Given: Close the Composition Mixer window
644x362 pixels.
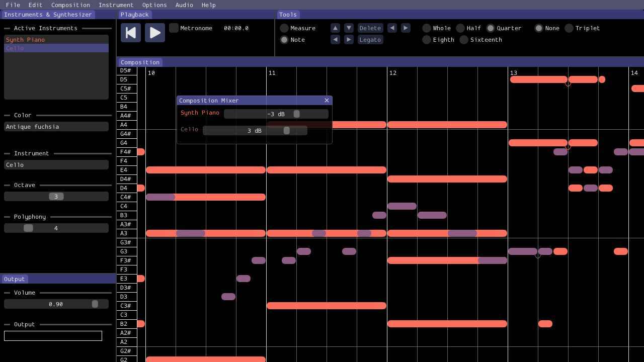Looking at the screenshot, I should 327,101.
